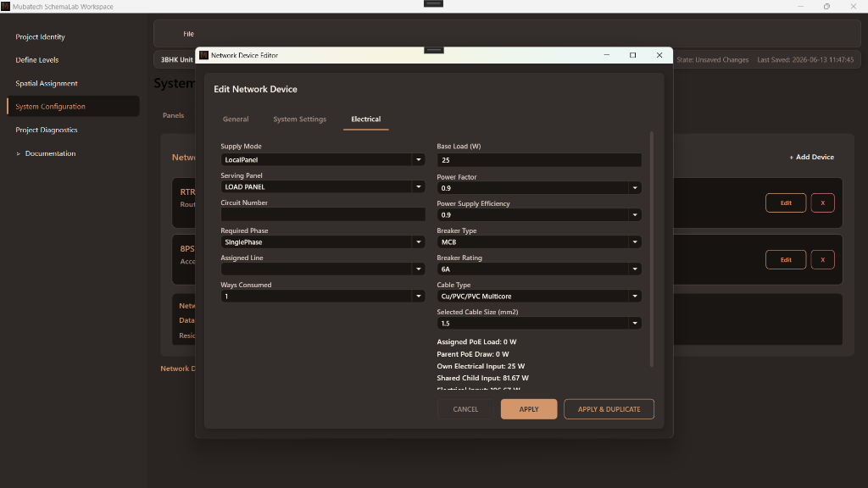Edit the RTR device row
The image size is (868, 488).
[786, 203]
